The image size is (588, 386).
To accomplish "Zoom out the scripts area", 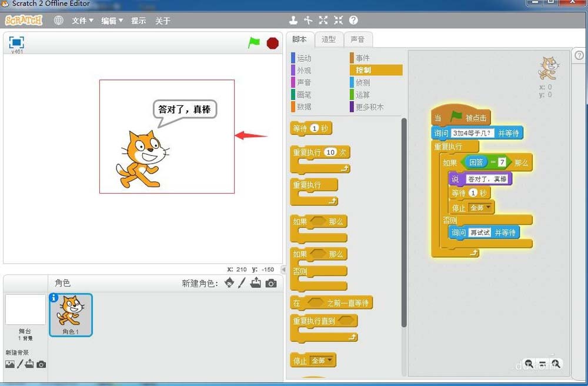I will tap(529, 364).
